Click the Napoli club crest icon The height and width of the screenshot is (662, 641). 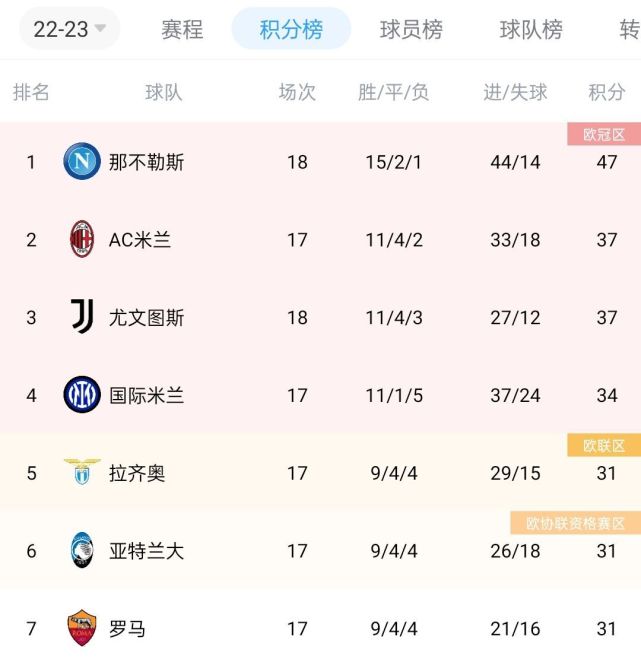[82, 162]
